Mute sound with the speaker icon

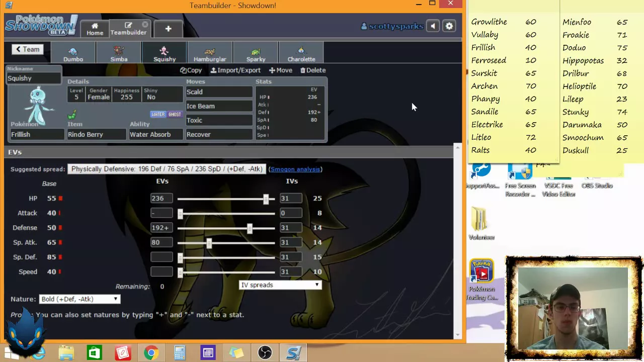coord(433,26)
